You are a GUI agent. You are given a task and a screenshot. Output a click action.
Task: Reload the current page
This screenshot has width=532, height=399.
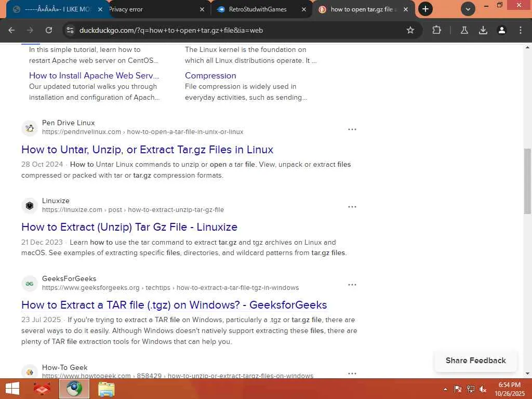tap(49, 30)
